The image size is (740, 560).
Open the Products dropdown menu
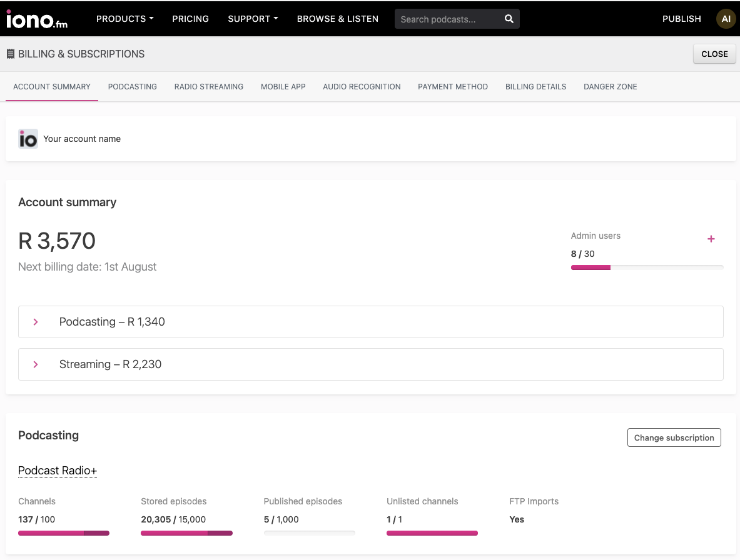124,19
